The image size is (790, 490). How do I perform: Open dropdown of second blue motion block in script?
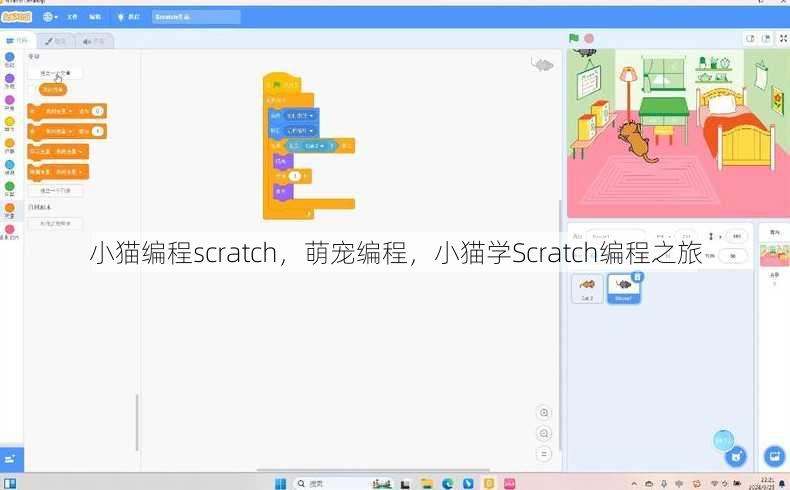(300, 131)
